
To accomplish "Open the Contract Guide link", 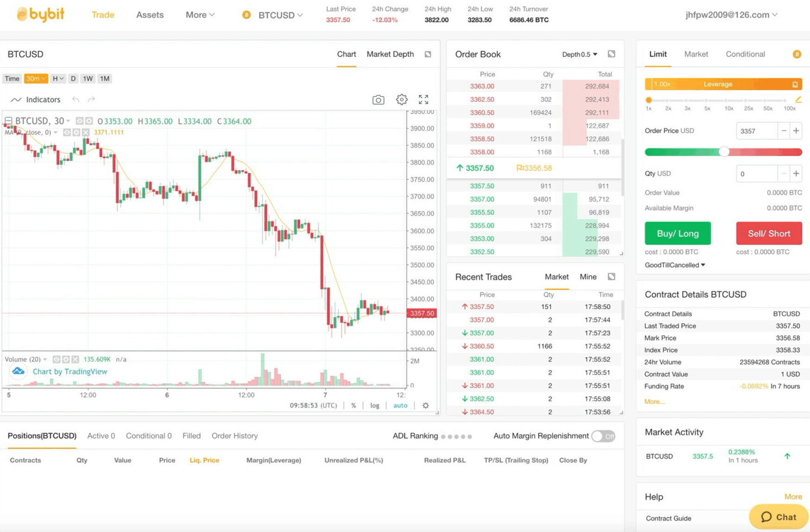I will tap(668, 518).
